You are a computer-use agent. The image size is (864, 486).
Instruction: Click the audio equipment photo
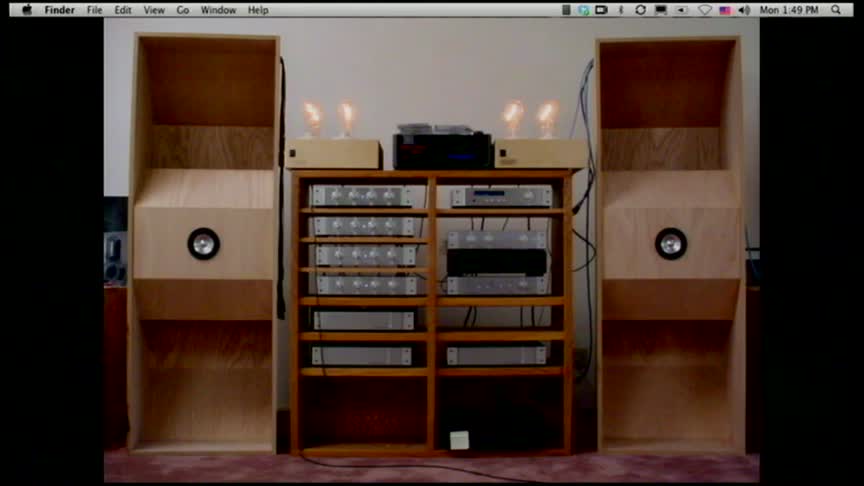(x=431, y=250)
